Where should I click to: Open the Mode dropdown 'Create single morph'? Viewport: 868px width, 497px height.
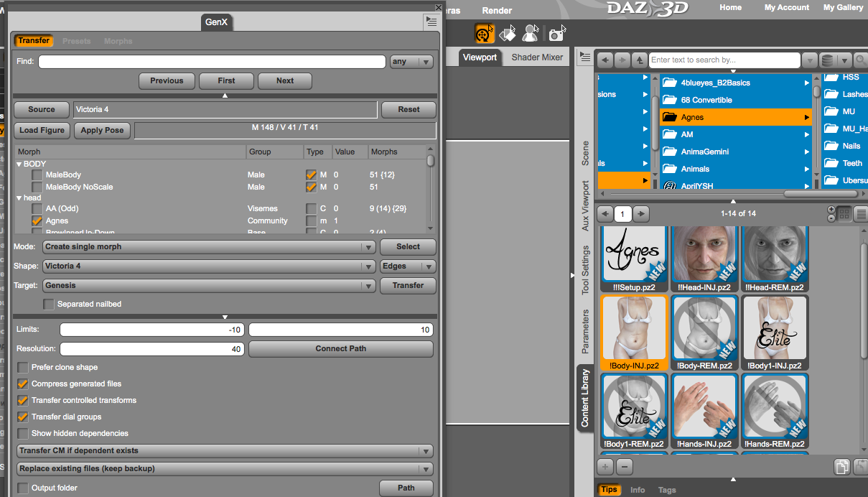point(209,246)
